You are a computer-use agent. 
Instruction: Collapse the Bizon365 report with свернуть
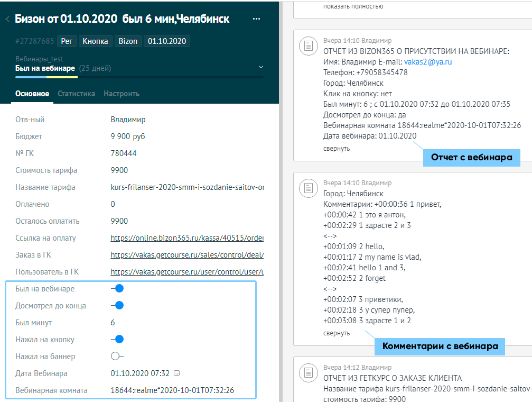coord(337,149)
